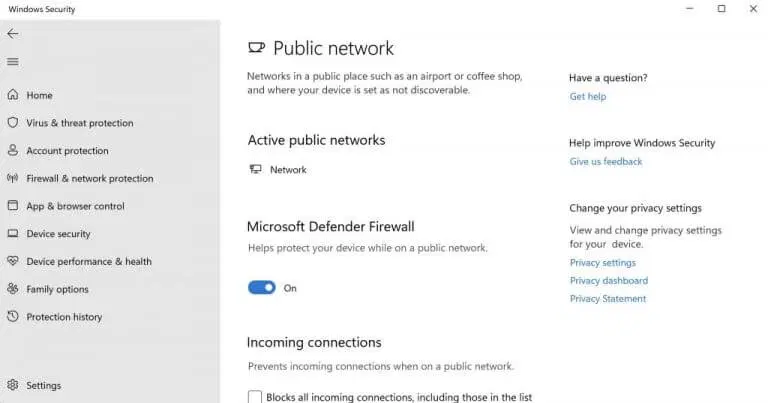Select the active Network entry
The image size is (768, 403).
coord(278,169)
